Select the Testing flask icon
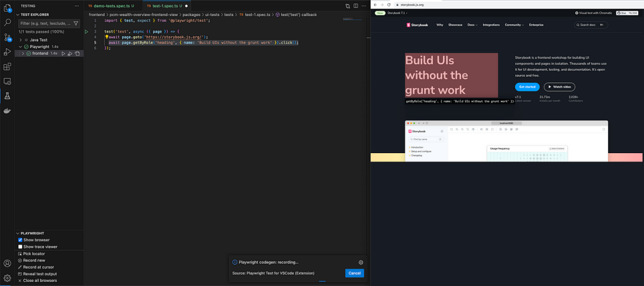 coord(7,96)
